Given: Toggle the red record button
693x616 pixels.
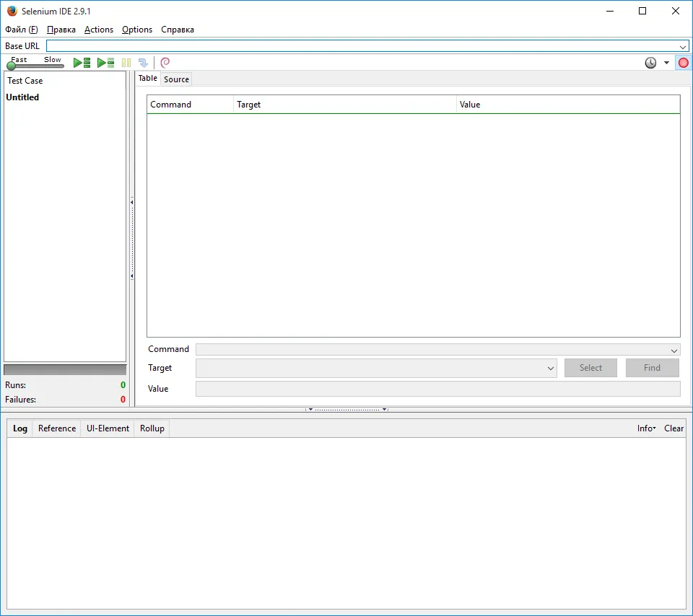Looking at the screenshot, I should (x=684, y=63).
